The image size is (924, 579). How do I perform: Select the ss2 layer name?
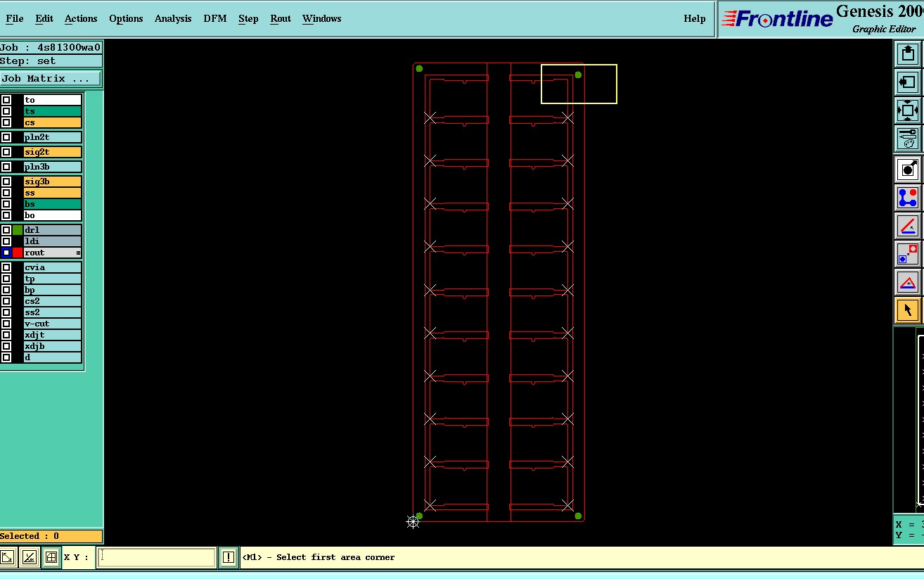coord(53,312)
